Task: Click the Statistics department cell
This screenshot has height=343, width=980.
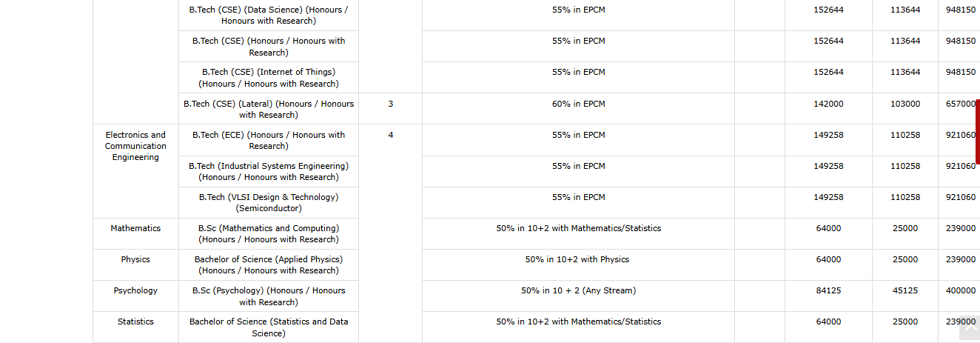Action: [x=135, y=322]
